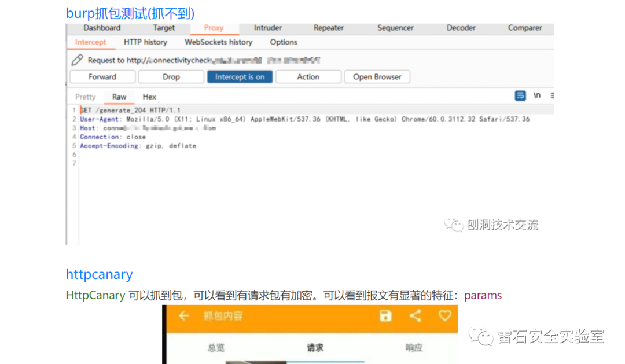625x364 pixels.
Task: Click the red params keyword
Action: (483, 296)
